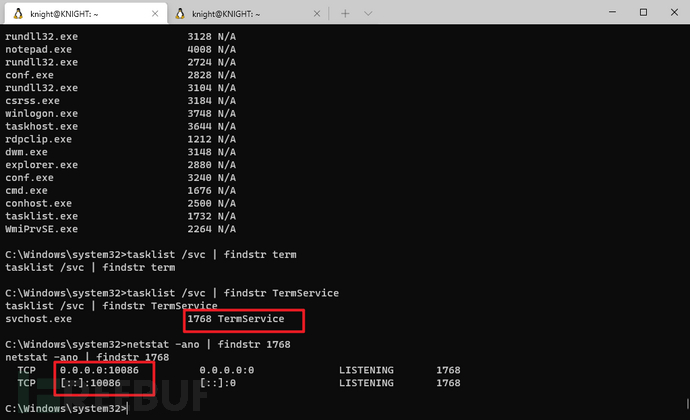Close the terminal window
The image size is (690, 420).
(674, 12)
